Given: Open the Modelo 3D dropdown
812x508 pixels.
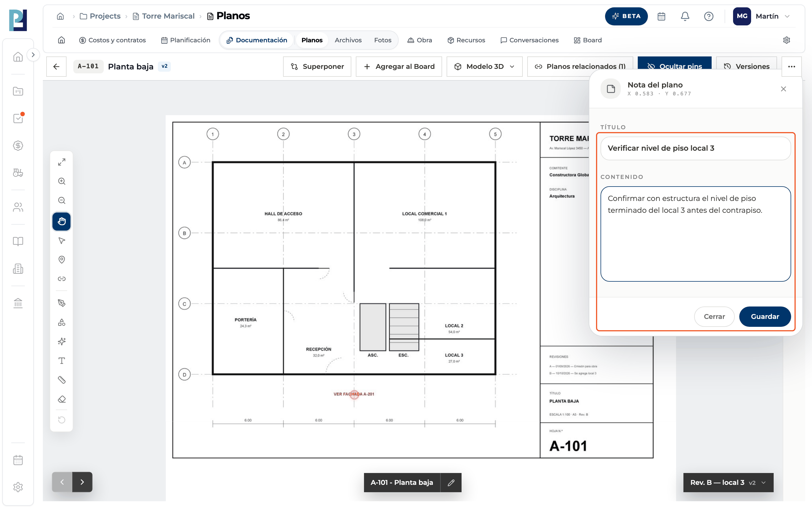Looking at the screenshot, I should click(x=484, y=67).
